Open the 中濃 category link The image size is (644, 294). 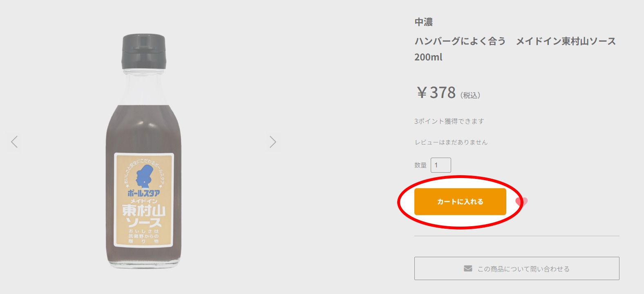(423, 22)
